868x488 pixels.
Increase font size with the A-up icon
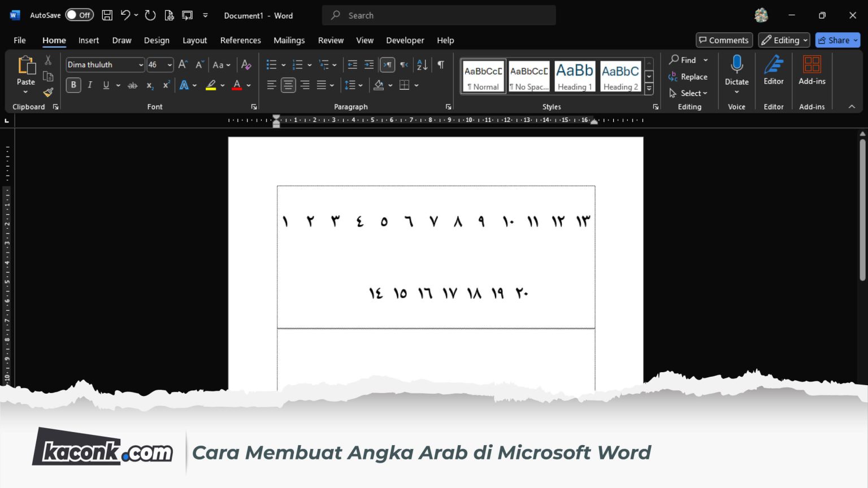click(183, 64)
